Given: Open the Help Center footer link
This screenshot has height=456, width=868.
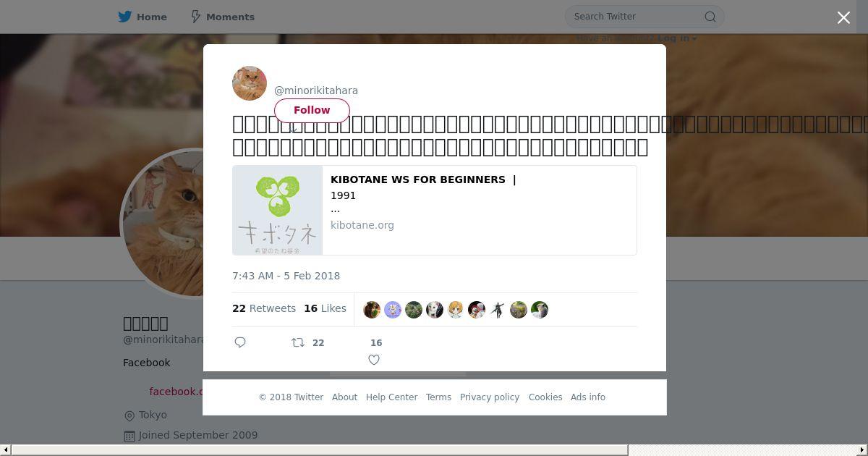Looking at the screenshot, I should tap(391, 397).
